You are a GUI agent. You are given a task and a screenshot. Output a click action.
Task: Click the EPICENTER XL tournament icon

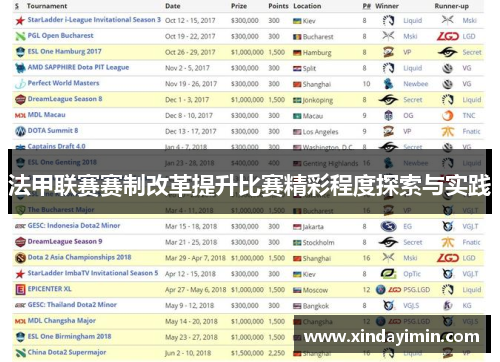(20, 289)
